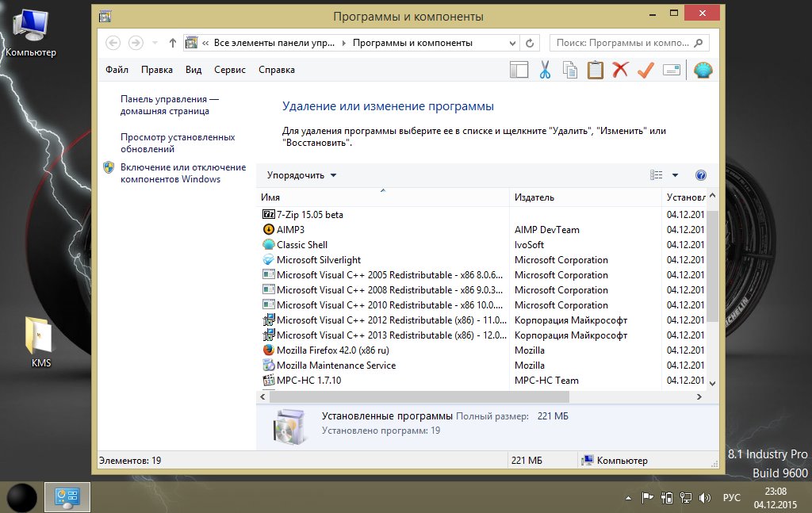Open the Справка menu
This screenshot has height=513, width=812.
coord(277,69)
